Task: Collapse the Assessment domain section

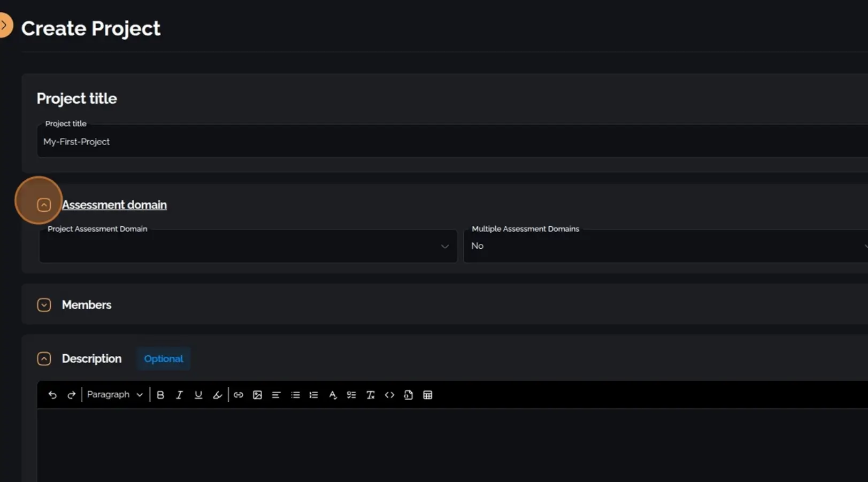Action: coord(44,205)
